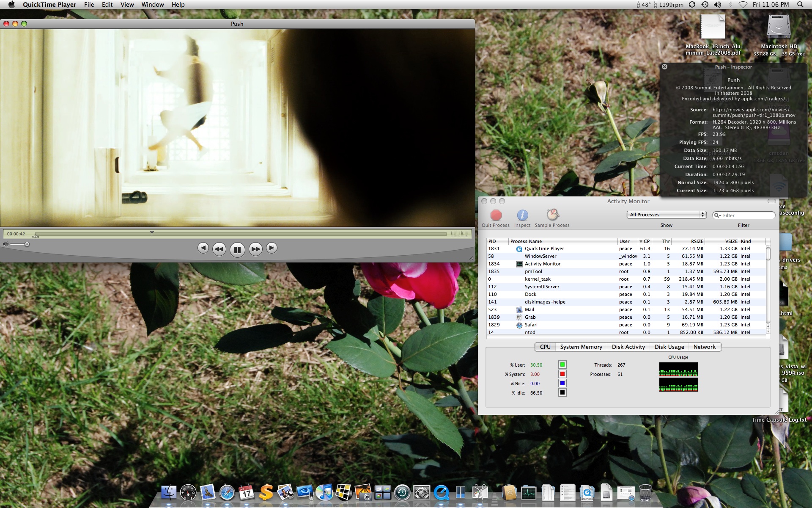Sort processes by the Thr column header
This screenshot has width=812, height=508.
661,241
